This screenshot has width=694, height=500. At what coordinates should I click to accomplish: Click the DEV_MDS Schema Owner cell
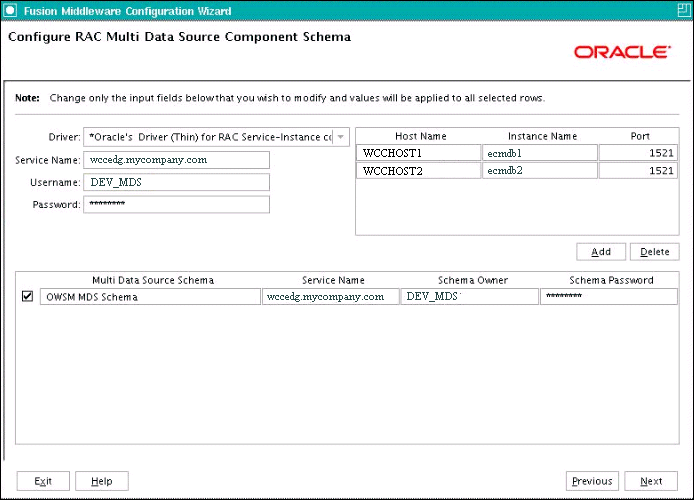pyautogui.click(x=470, y=296)
